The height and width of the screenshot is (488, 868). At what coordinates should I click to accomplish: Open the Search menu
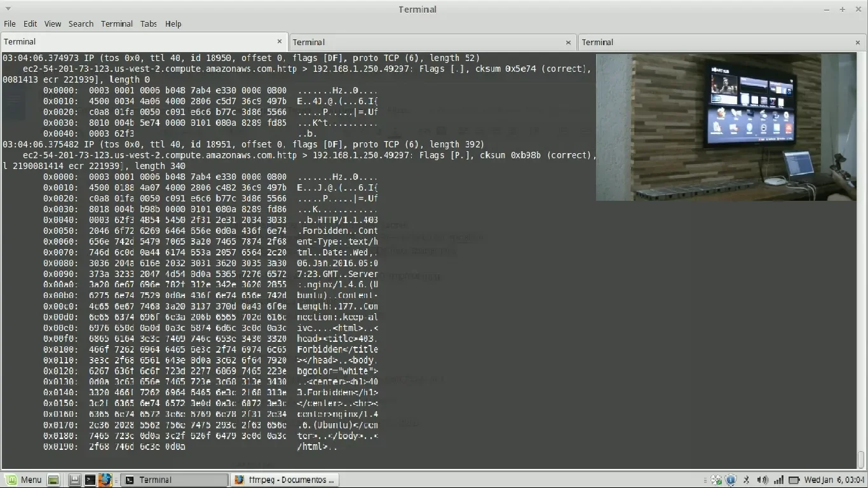pos(81,24)
